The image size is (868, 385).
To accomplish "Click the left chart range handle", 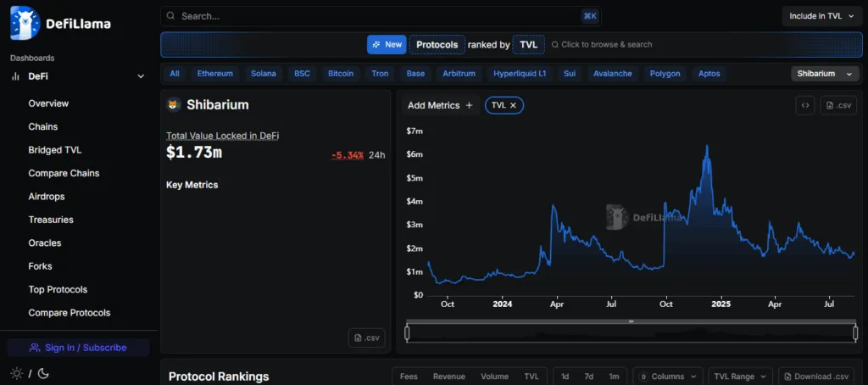I will 407,333.
